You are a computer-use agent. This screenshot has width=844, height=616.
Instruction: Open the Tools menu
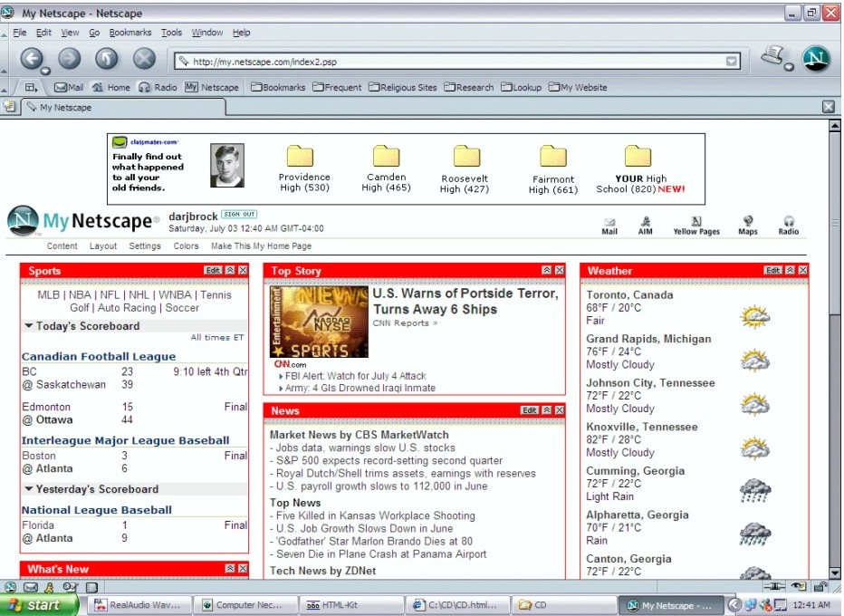(x=172, y=33)
